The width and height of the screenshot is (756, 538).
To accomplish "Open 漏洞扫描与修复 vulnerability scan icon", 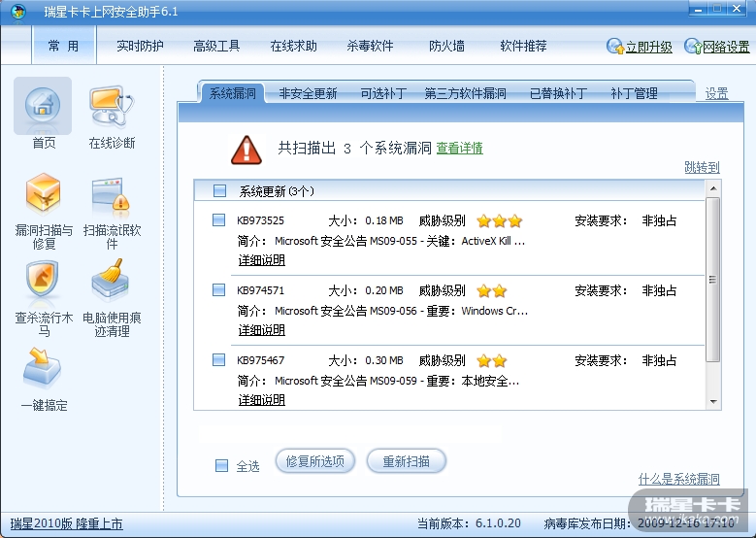I will click(x=44, y=194).
